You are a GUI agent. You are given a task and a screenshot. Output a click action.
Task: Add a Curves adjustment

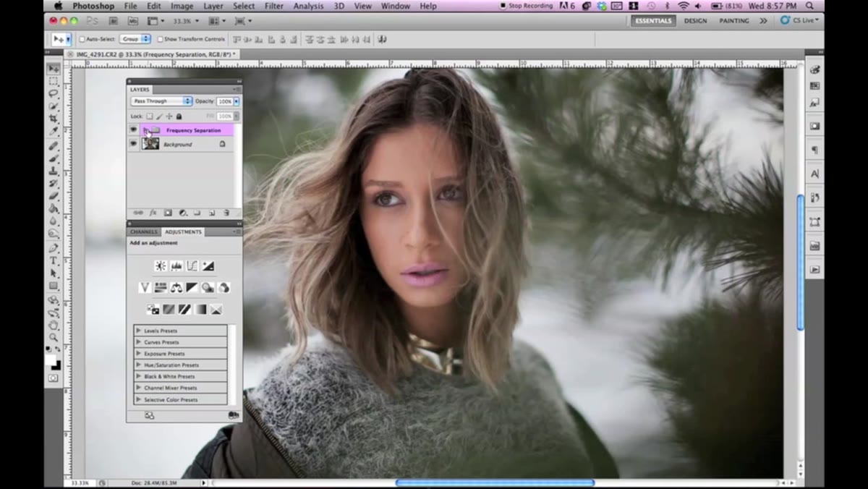pyautogui.click(x=192, y=266)
